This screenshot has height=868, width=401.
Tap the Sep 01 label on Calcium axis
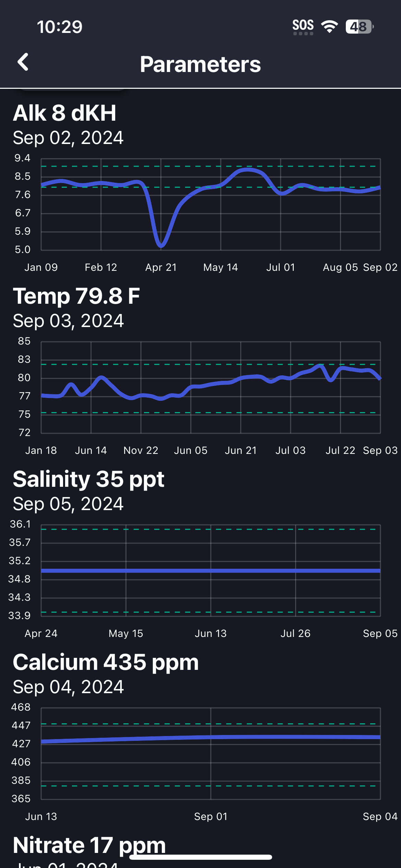[x=211, y=817]
